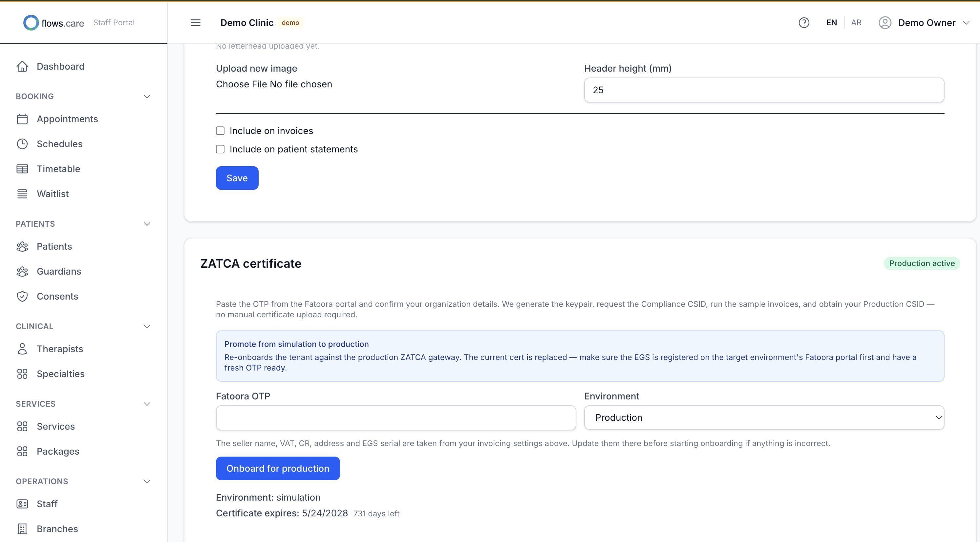Click Choose File upload button
The width and height of the screenshot is (980, 542).
pos(241,84)
